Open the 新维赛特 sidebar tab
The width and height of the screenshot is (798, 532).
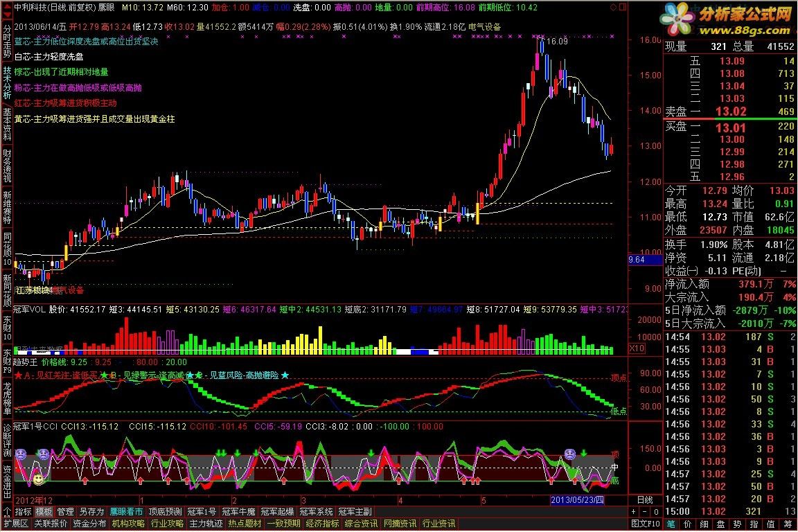click(7, 208)
